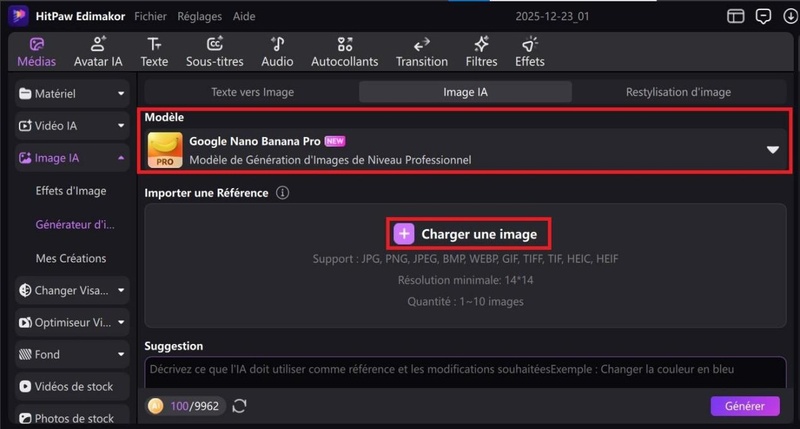Viewport: 800px width, 429px height.
Task: Expand the Matériel sidebar section
Action: pos(72,94)
